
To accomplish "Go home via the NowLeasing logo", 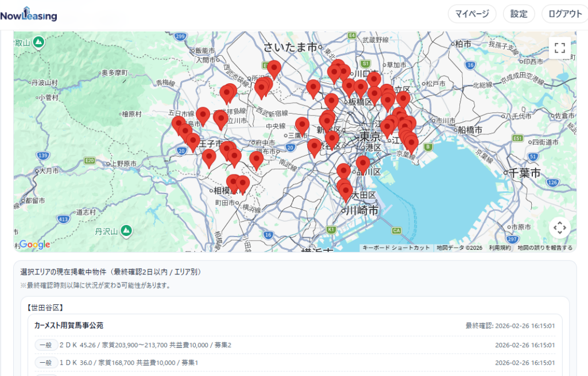I will [x=29, y=14].
